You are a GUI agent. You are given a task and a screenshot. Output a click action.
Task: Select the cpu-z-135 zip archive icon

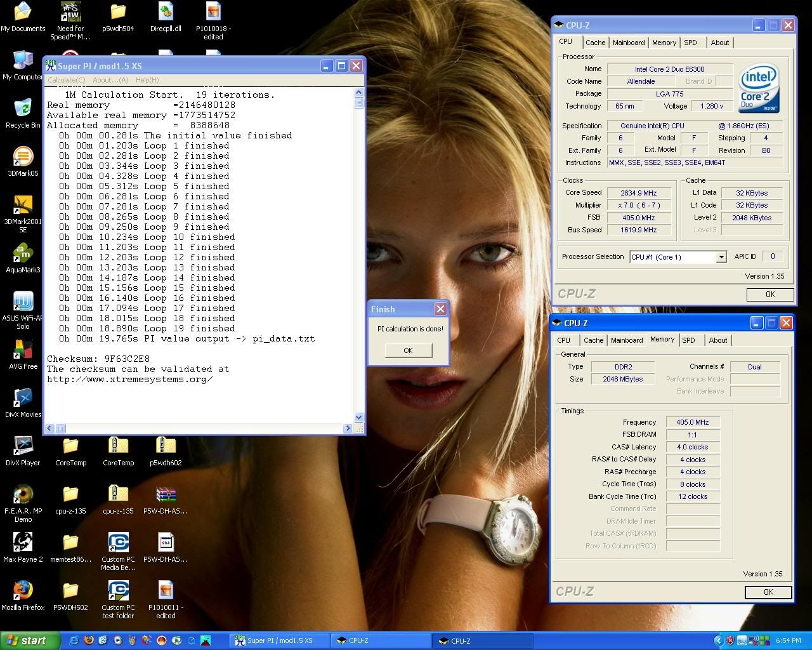pos(118,499)
